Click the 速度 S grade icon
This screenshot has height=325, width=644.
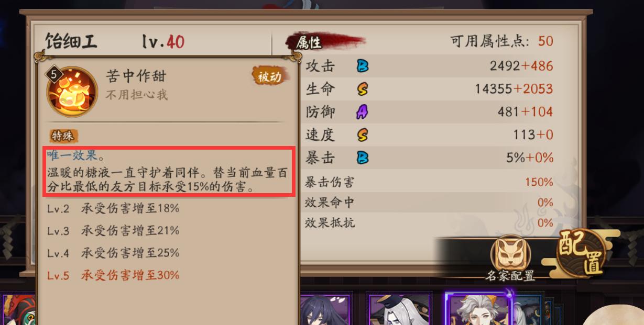tap(363, 135)
